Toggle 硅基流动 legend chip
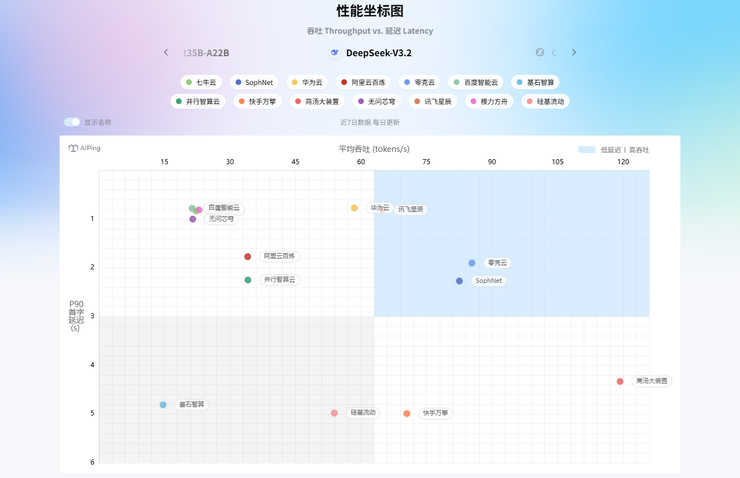This screenshot has width=740, height=478. 545,101
